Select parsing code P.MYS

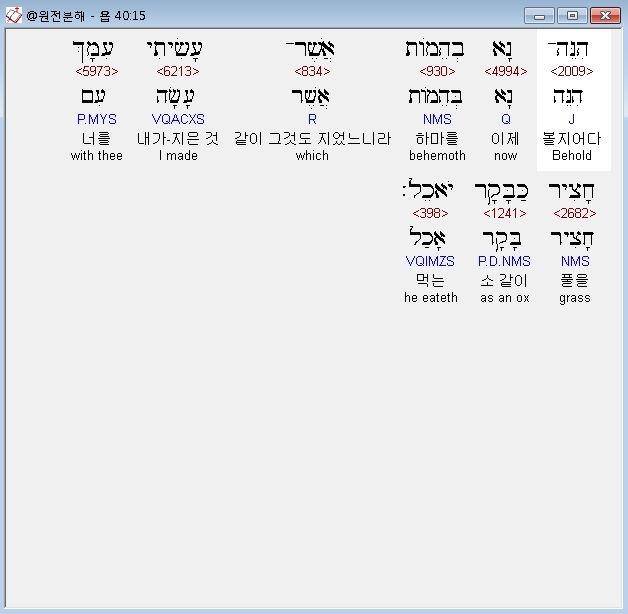(x=97, y=119)
